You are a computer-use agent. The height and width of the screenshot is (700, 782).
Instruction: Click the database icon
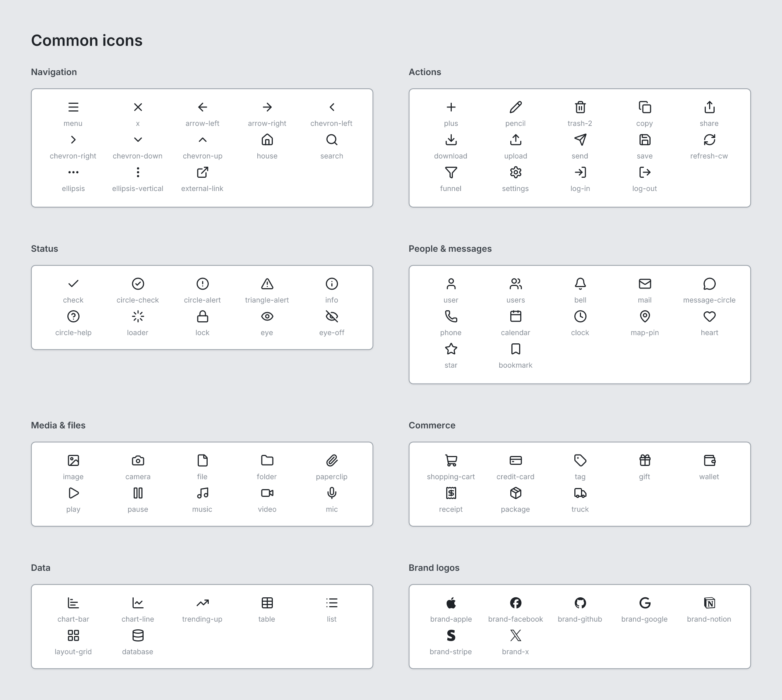pyautogui.click(x=138, y=636)
